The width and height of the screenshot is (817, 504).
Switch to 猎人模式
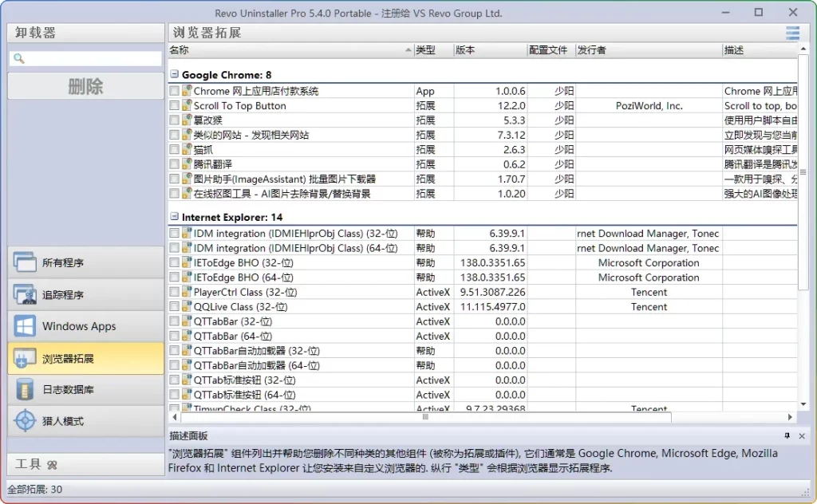[86, 421]
